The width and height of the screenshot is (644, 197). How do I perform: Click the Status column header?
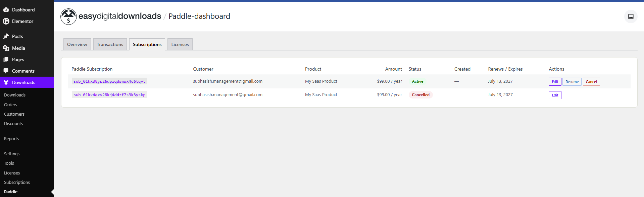click(x=415, y=69)
